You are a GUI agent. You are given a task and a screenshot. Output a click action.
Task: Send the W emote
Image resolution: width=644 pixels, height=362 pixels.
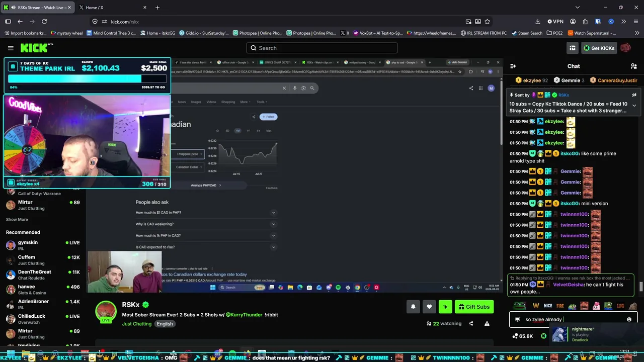click(536, 306)
